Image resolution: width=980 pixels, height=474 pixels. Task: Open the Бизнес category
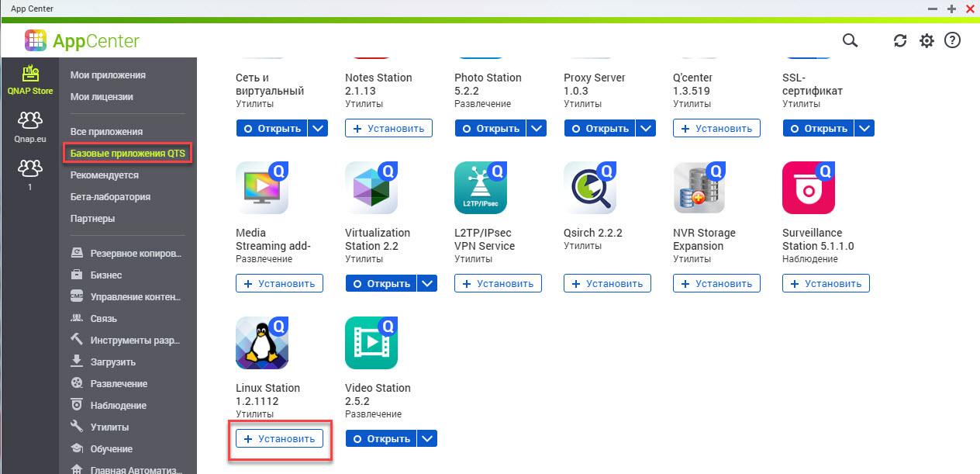click(x=96, y=275)
